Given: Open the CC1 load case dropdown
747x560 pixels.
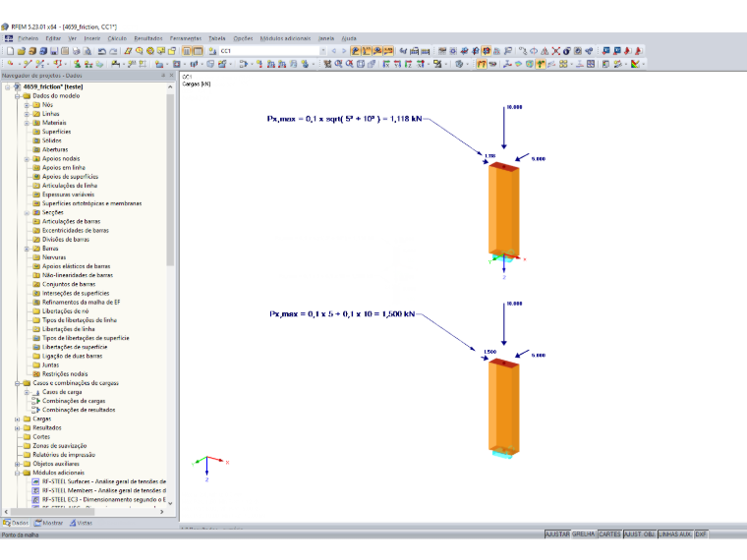Looking at the screenshot, I should 323,51.
